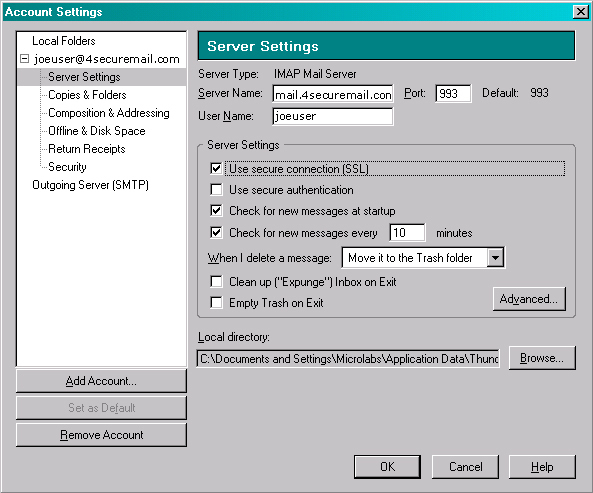The width and height of the screenshot is (593, 493).
Task: Click the minutes interval field
Action: click(407, 233)
